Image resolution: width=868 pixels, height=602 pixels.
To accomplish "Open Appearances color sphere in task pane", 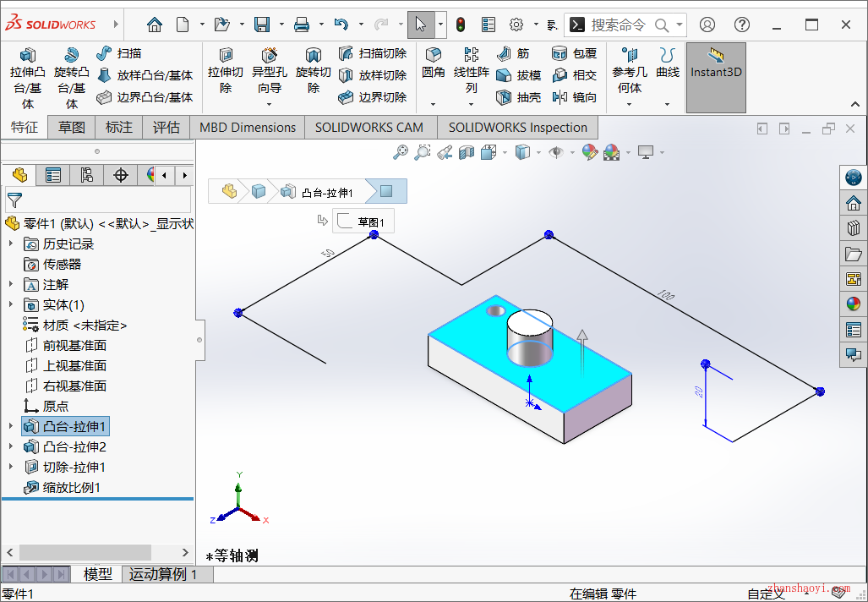I will click(854, 304).
